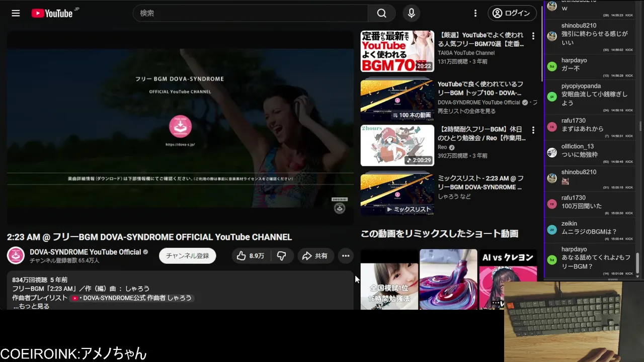Image resolution: width=644 pixels, height=362 pixels.
Task: Open the YouTube hamburger guide menu
Action: pyautogui.click(x=16, y=13)
